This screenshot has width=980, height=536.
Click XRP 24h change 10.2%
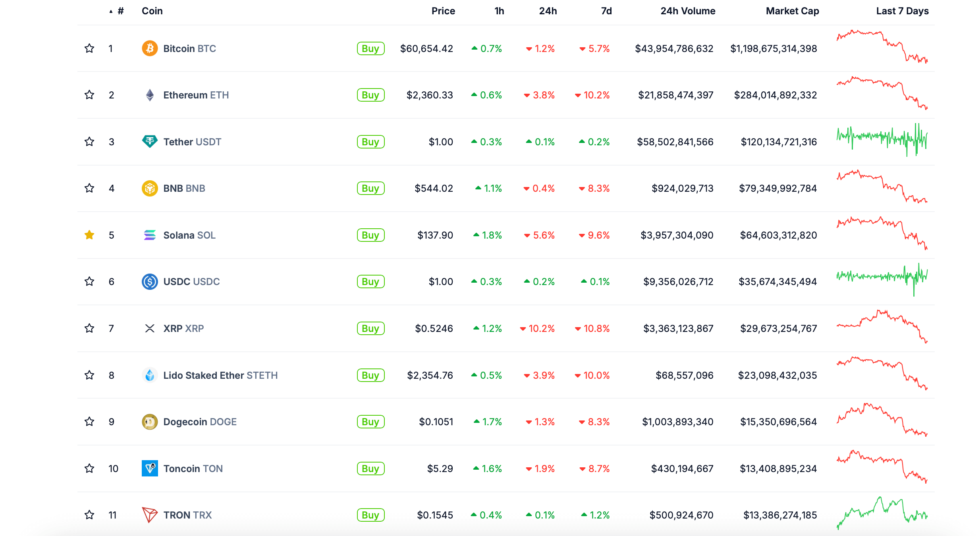coord(537,328)
